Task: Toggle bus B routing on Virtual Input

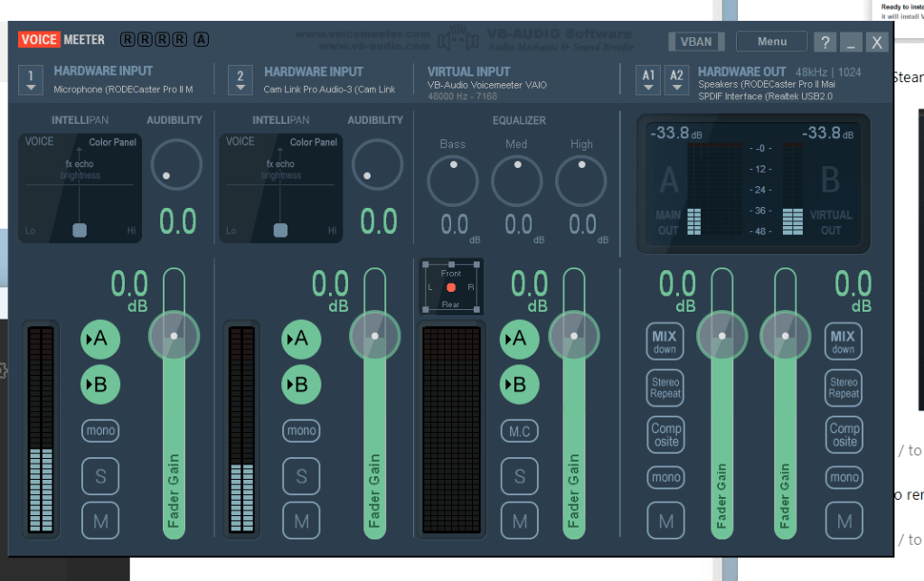Action: (519, 384)
